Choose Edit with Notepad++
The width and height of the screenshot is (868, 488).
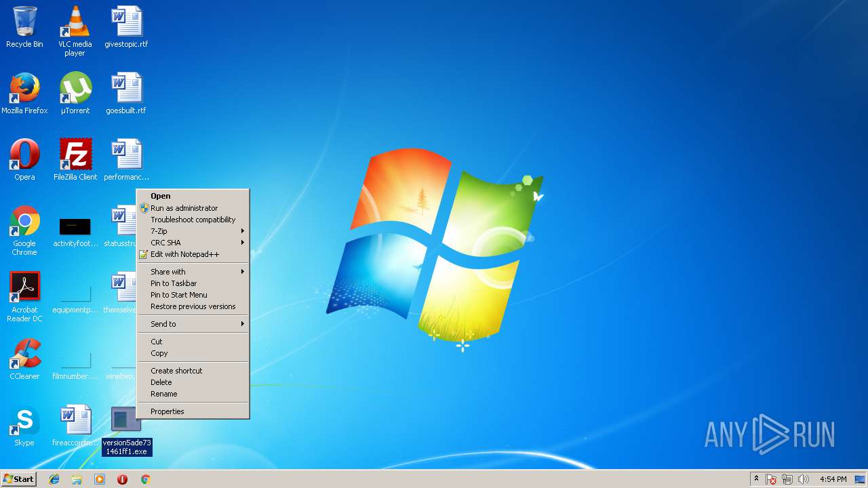coord(193,254)
